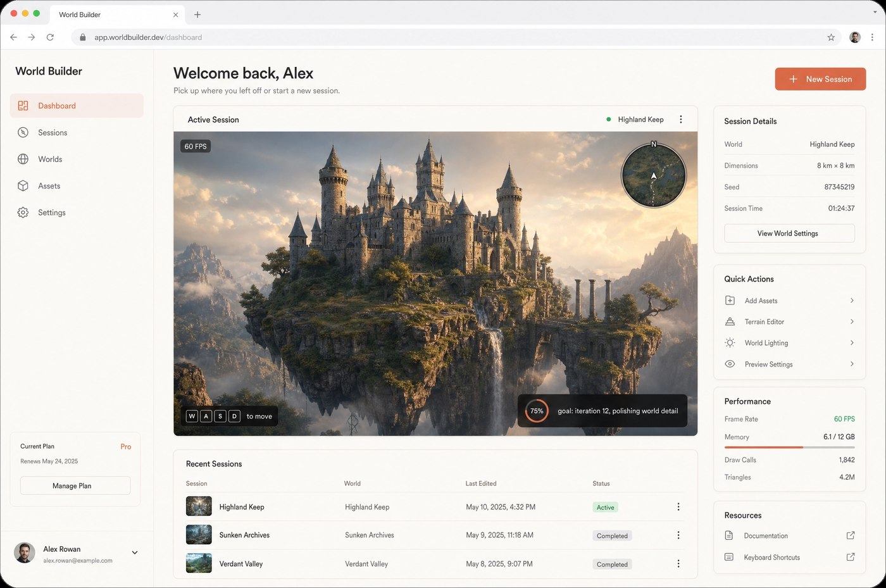Open Sunken Archives row options menu
The width and height of the screenshot is (886, 588).
678,535
